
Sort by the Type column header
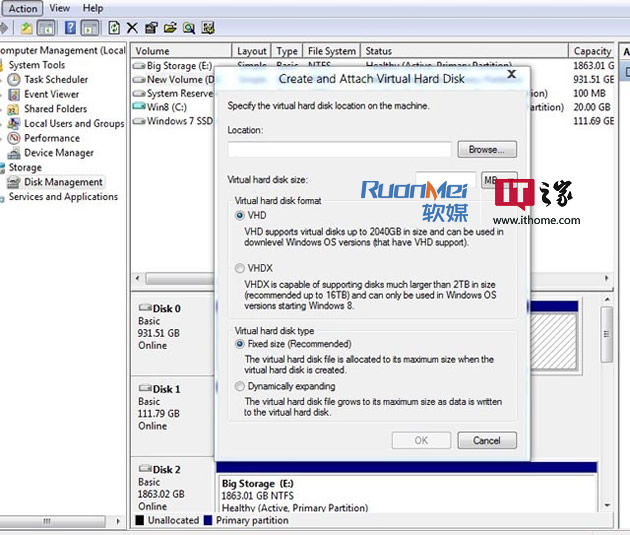click(x=287, y=51)
